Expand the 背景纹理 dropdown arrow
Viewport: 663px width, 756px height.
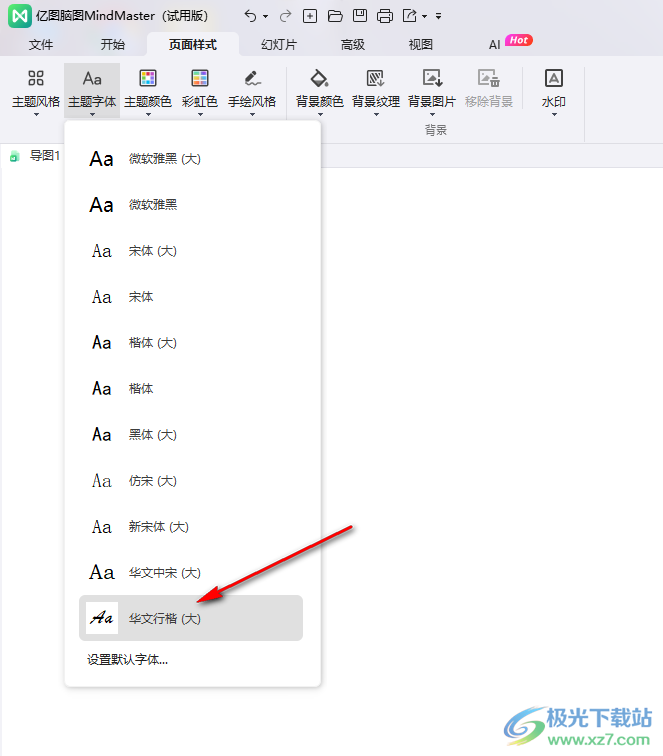click(376, 115)
